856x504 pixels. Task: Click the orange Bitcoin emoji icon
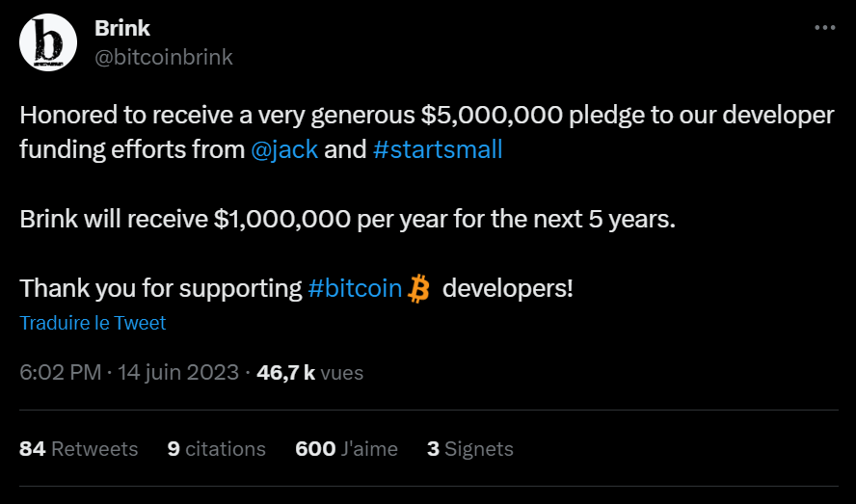418,288
